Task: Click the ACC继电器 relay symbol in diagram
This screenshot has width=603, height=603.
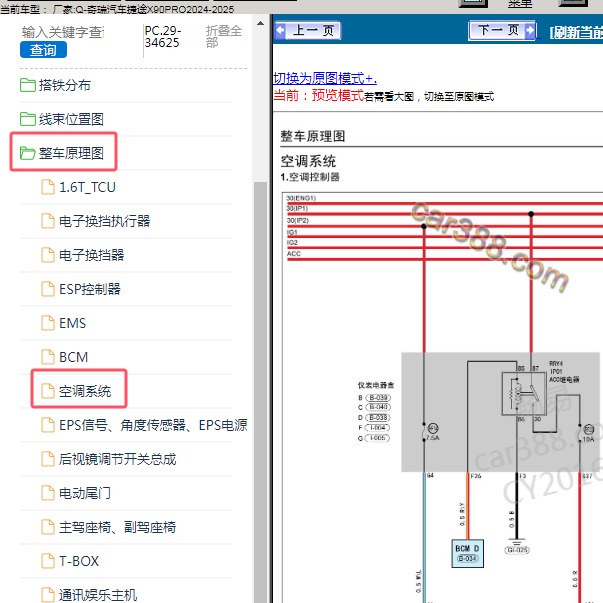Action: [524, 393]
